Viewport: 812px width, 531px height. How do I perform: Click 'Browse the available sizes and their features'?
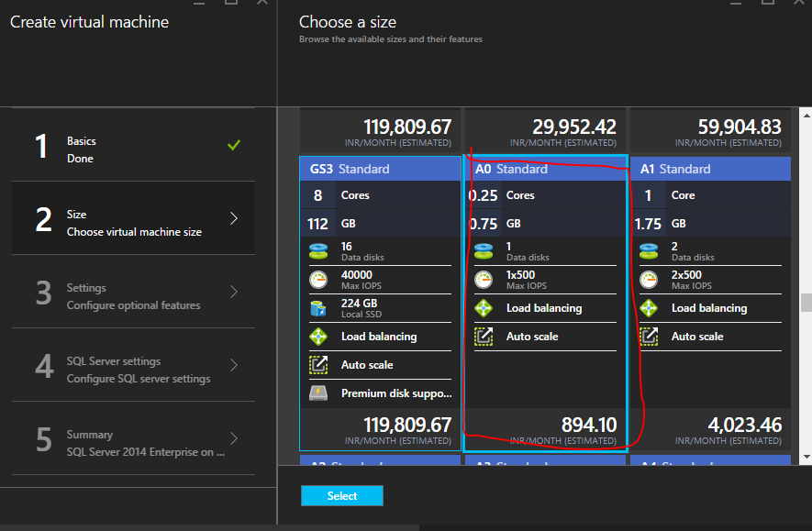[x=391, y=39]
